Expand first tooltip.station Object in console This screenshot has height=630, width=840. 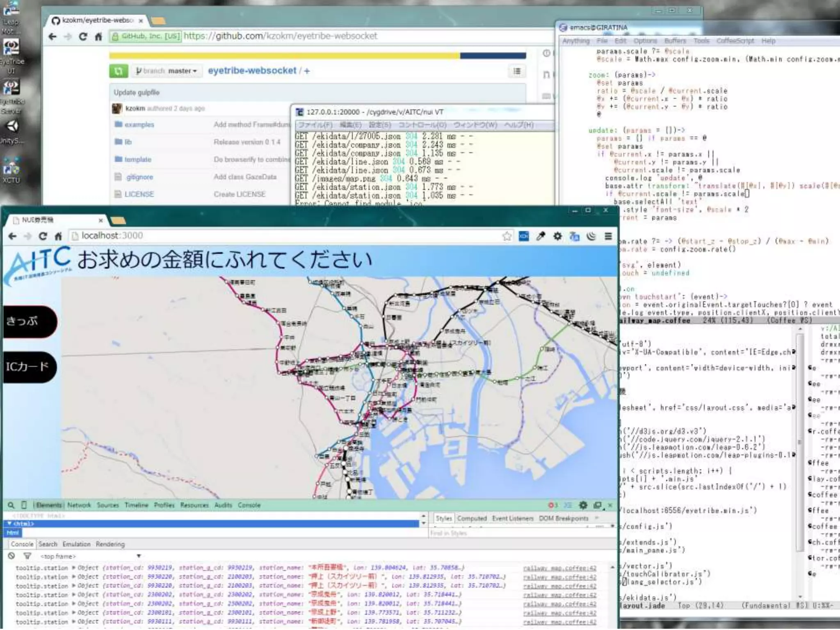pyautogui.click(x=74, y=568)
